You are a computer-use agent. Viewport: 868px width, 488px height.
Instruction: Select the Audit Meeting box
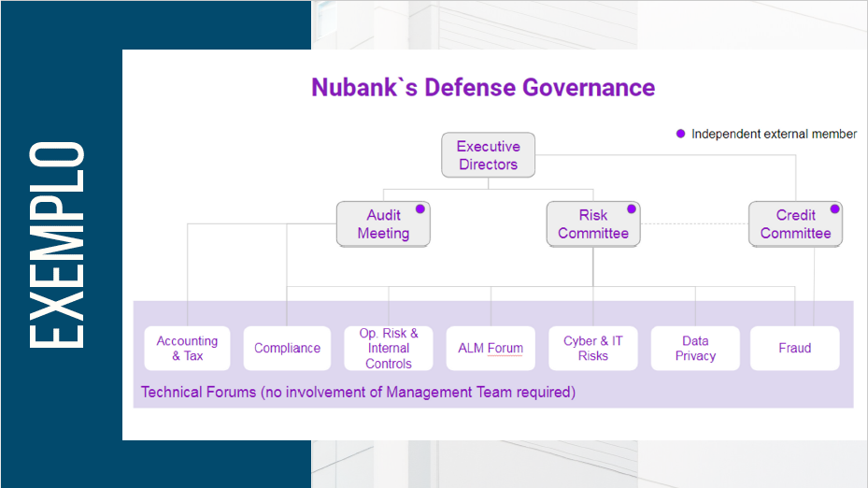point(383,223)
